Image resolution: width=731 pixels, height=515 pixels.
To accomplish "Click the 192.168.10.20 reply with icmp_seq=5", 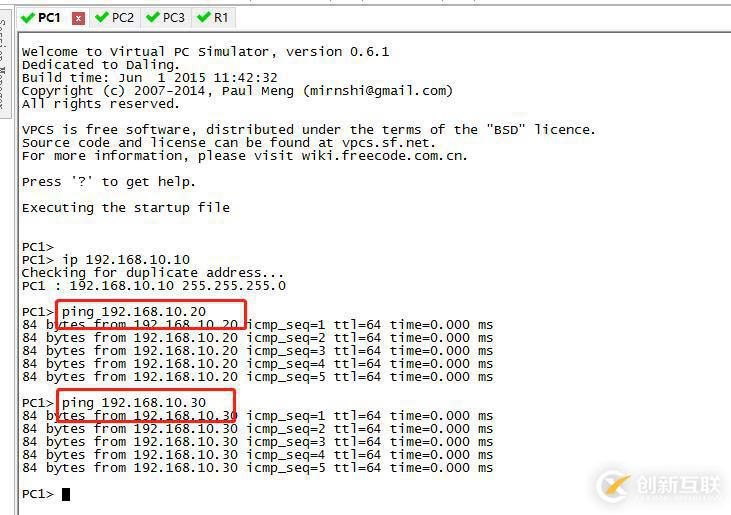I will point(257,377).
